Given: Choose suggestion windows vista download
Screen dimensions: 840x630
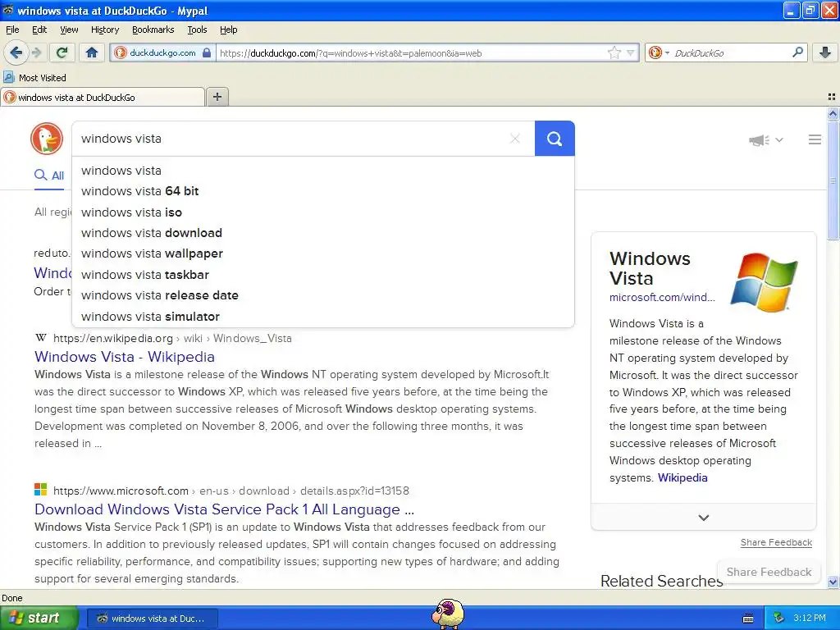Looking at the screenshot, I should [x=323, y=233].
